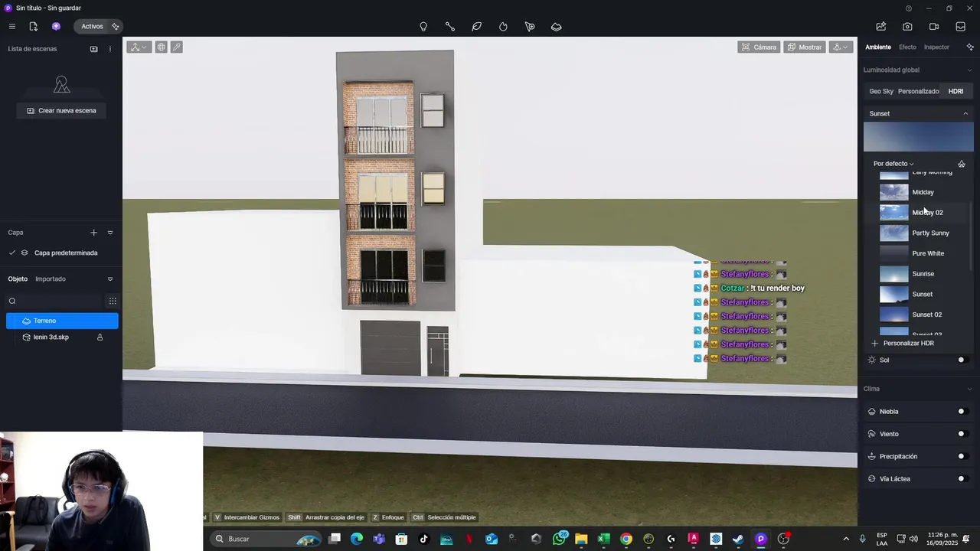Screen dimensions: 980x551
Task: Select the cursor placement tool icon
Action: click(x=530, y=27)
